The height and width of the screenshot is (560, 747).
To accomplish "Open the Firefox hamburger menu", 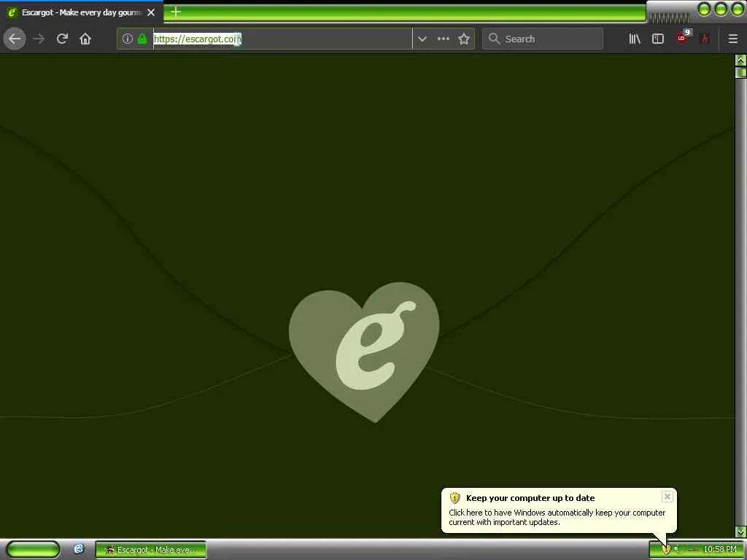I will 733,39.
